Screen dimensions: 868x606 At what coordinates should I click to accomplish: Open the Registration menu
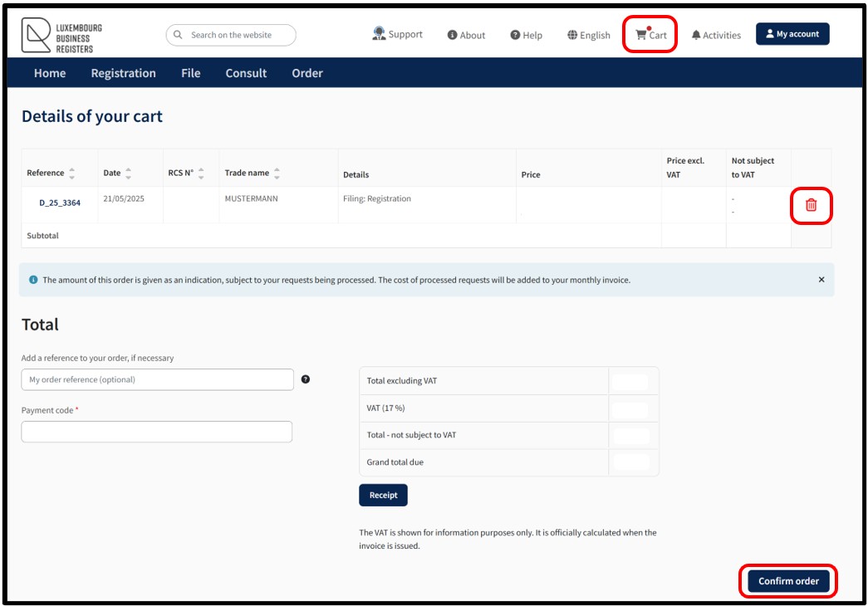124,73
